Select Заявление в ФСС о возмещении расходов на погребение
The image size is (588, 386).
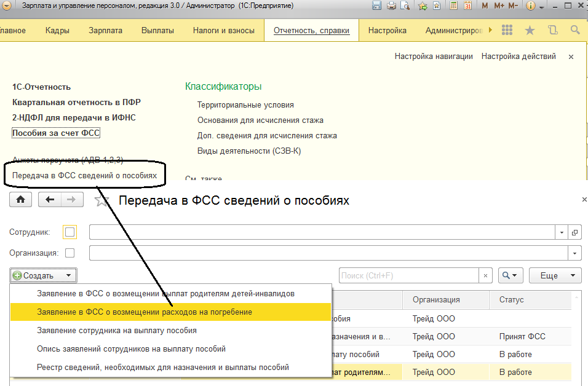(145, 312)
